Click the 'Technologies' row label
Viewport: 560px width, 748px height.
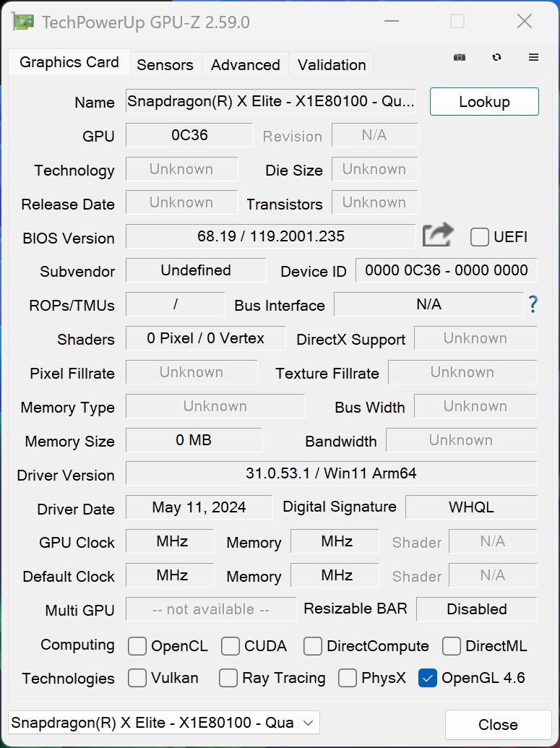pyautogui.click(x=68, y=679)
